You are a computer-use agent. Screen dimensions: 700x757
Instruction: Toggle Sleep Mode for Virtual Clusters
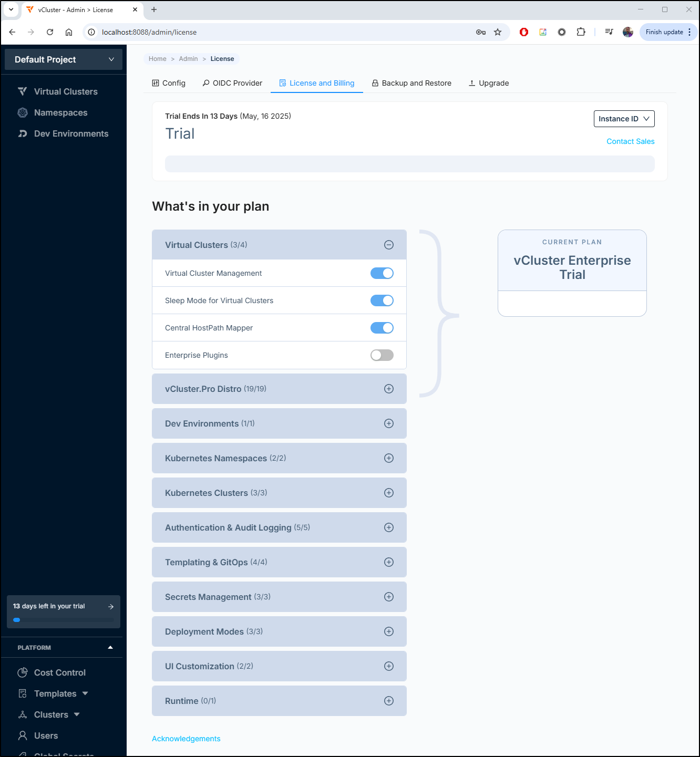tap(382, 300)
